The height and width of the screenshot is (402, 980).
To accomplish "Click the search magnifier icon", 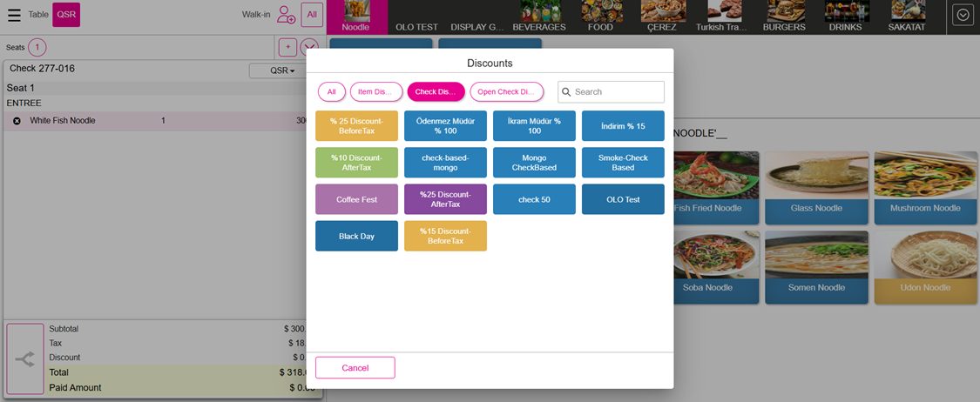I will pos(566,92).
